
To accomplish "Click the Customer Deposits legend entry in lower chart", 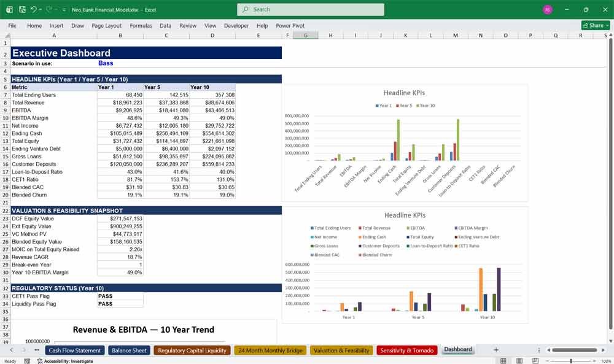I will tap(379, 246).
